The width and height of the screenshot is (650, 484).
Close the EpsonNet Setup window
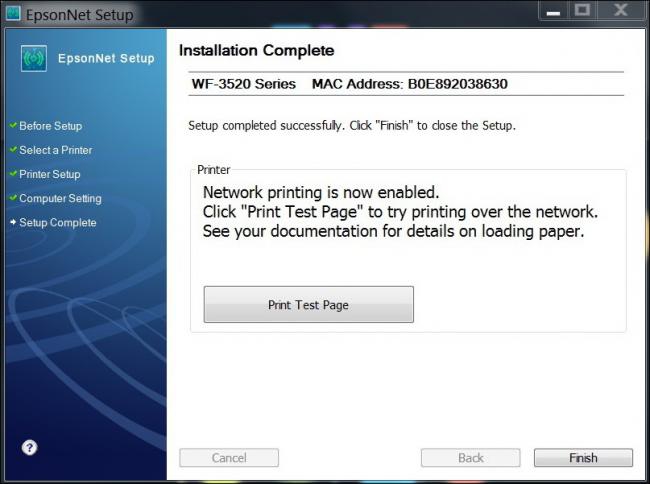(621, 10)
